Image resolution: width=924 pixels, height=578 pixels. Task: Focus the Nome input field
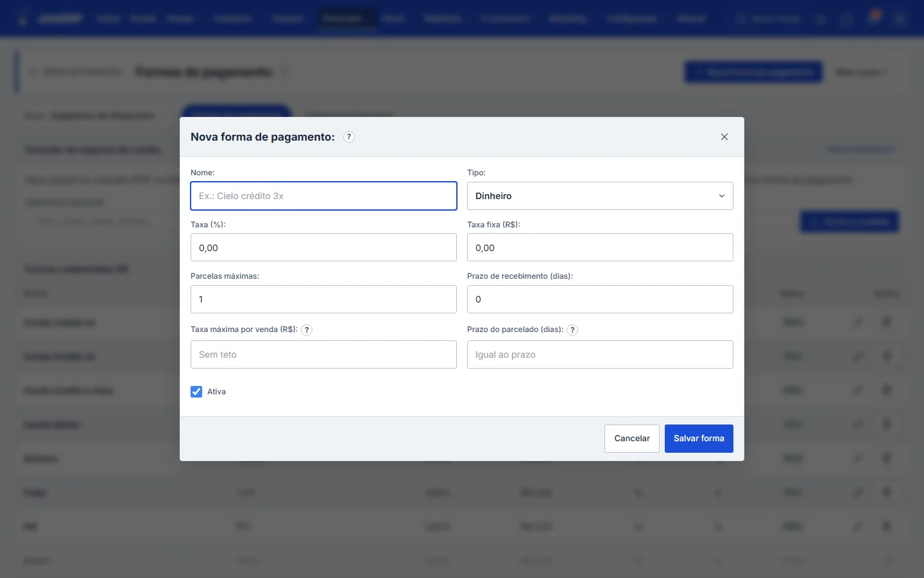323,196
